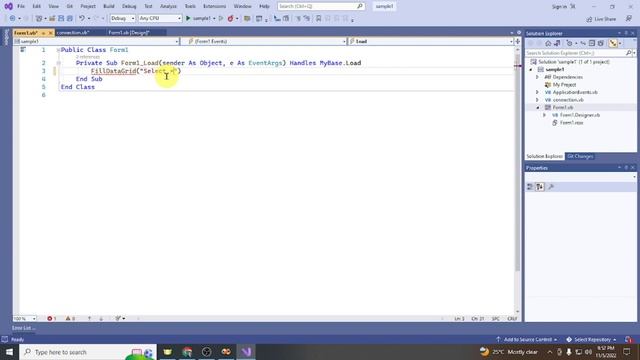The image size is (640, 360).
Task: Click the Visual Studio search box
Action: (x=321, y=7)
